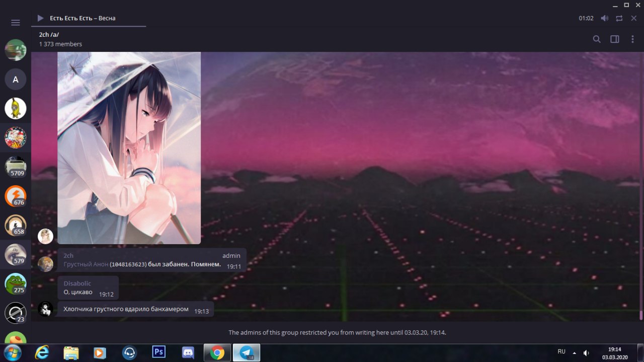
Task: Open the anime girl with umbrella image
Action: tap(129, 148)
